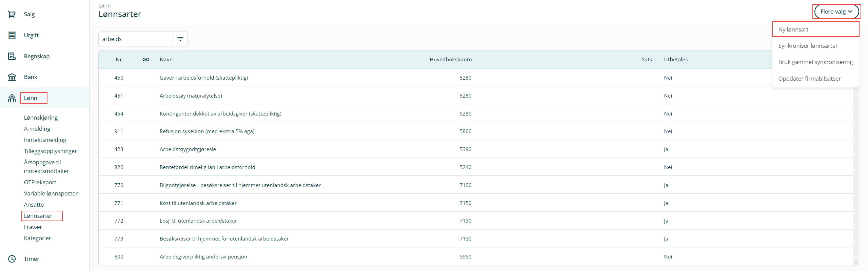Open Variable lønnsposter
Viewport: 868px width, 271px height.
51,193
